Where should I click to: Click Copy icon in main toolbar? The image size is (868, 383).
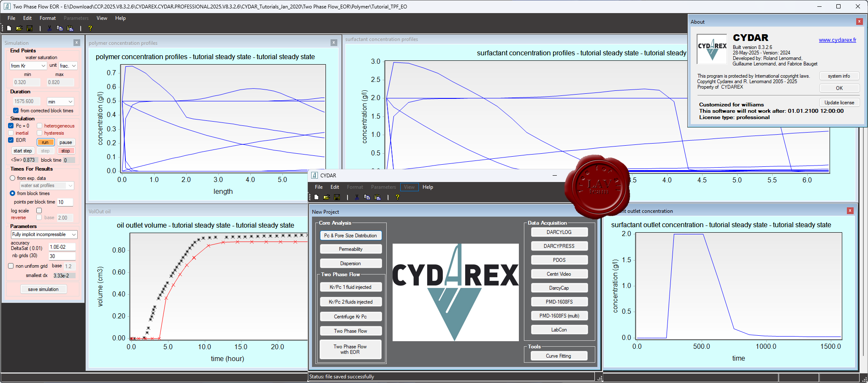point(60,28)
